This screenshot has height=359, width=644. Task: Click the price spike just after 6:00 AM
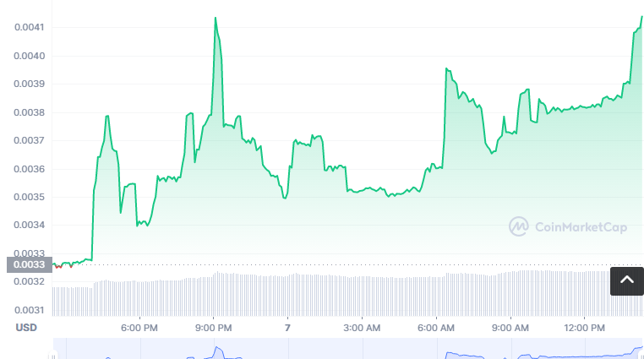446,69
